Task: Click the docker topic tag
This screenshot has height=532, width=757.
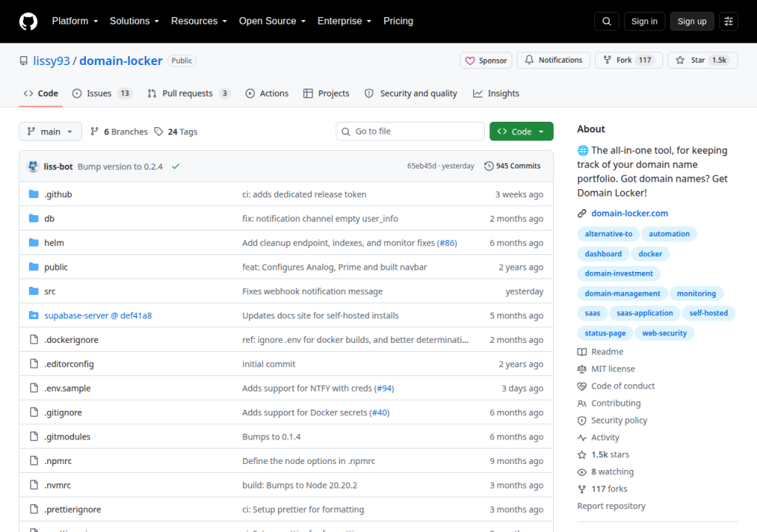Action: (x=650, y=253)
